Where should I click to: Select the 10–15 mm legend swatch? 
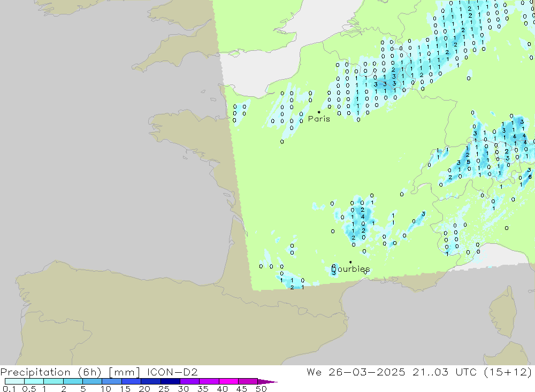tap(112, 381)
